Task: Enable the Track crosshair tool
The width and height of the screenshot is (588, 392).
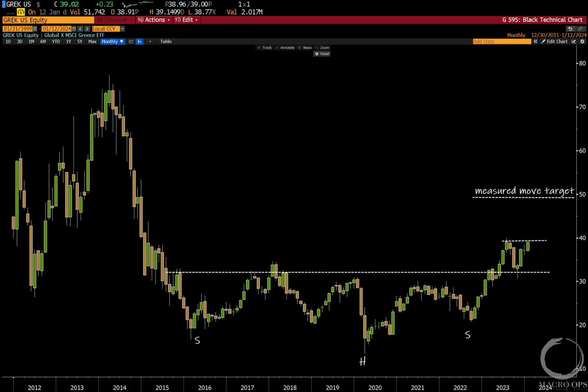Action: 264,48
